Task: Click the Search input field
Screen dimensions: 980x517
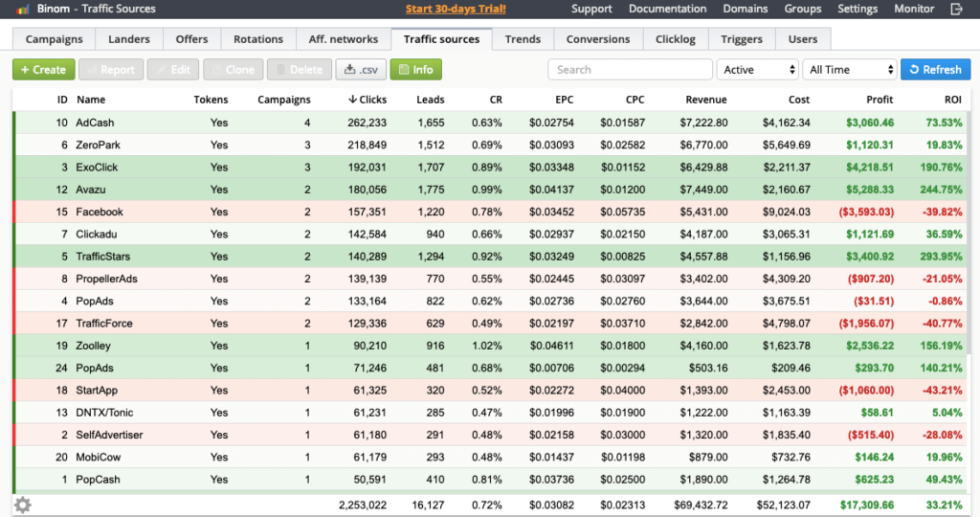Action: (x=630, y=69)
